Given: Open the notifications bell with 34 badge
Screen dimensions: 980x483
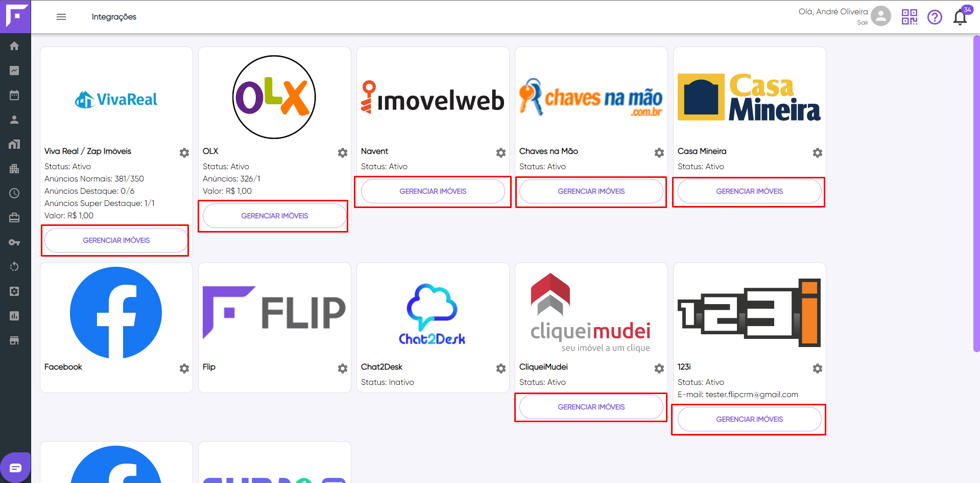Looking at the screenshot, I should point(961,17).
